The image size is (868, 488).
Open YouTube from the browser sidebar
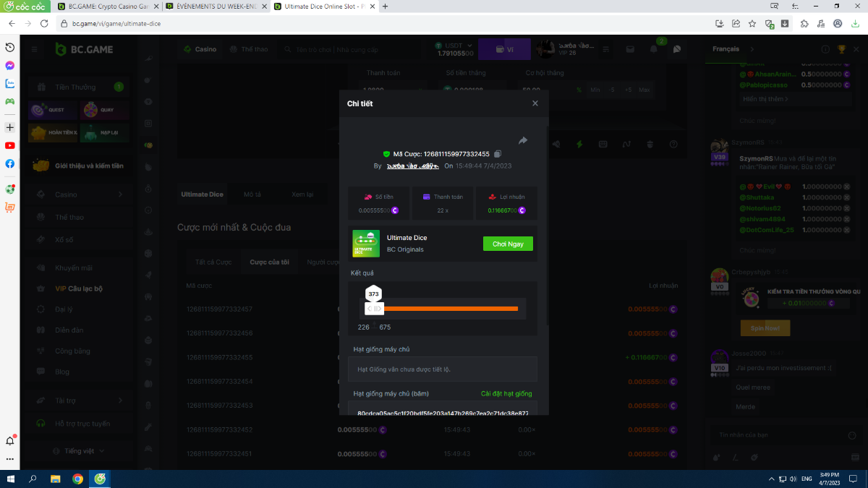pos(10,145)
